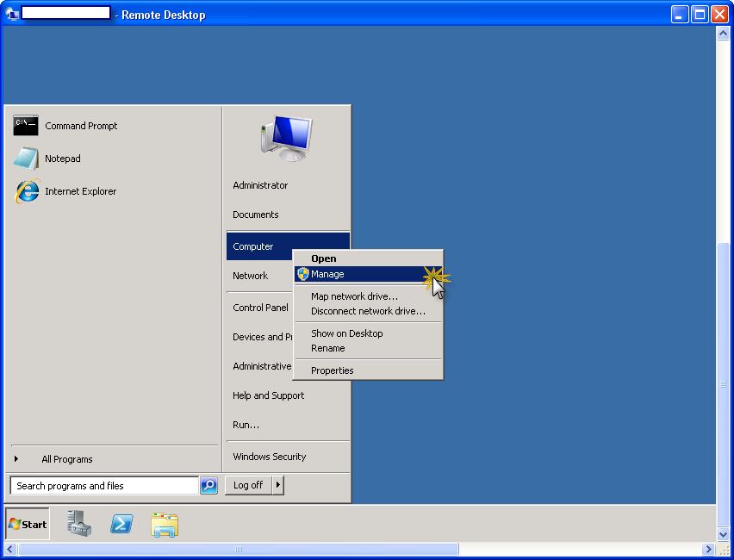Click the Search programs and files box

point(104,486)
